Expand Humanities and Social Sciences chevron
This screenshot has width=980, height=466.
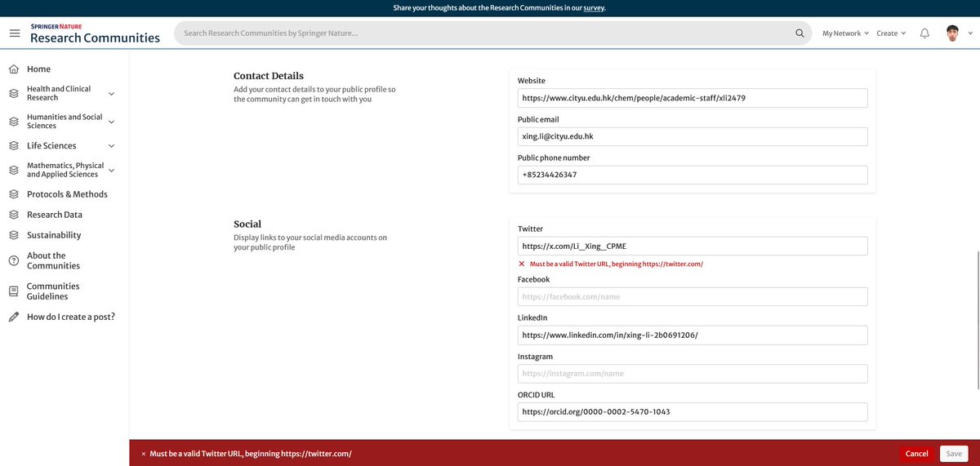point(112,122)
